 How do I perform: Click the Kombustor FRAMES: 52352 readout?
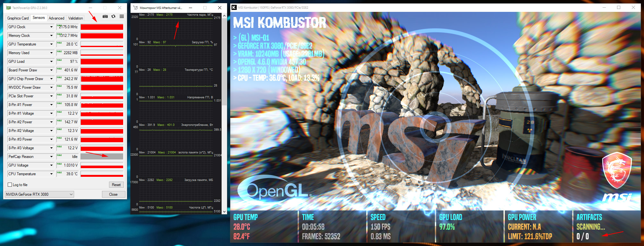[x=321, y=236]
